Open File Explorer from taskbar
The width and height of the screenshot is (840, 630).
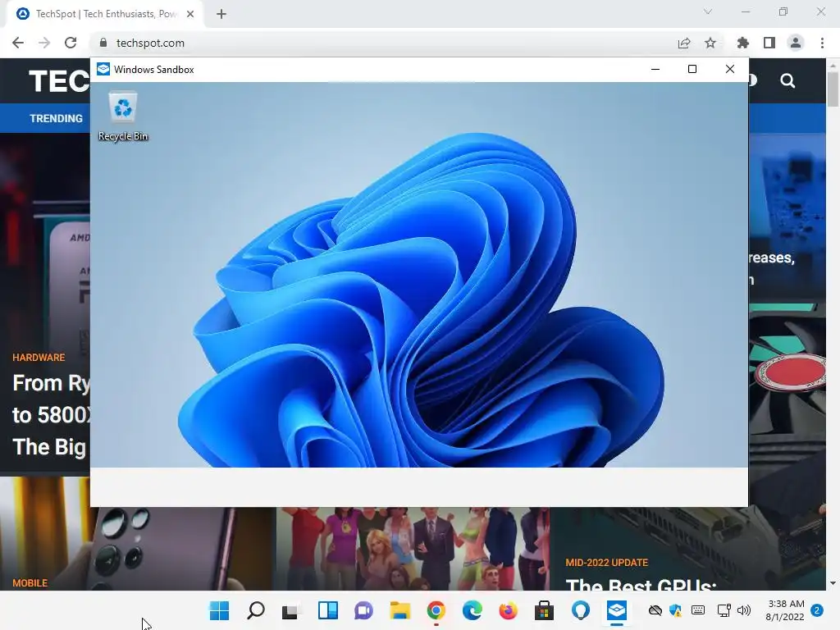(399, 610)
